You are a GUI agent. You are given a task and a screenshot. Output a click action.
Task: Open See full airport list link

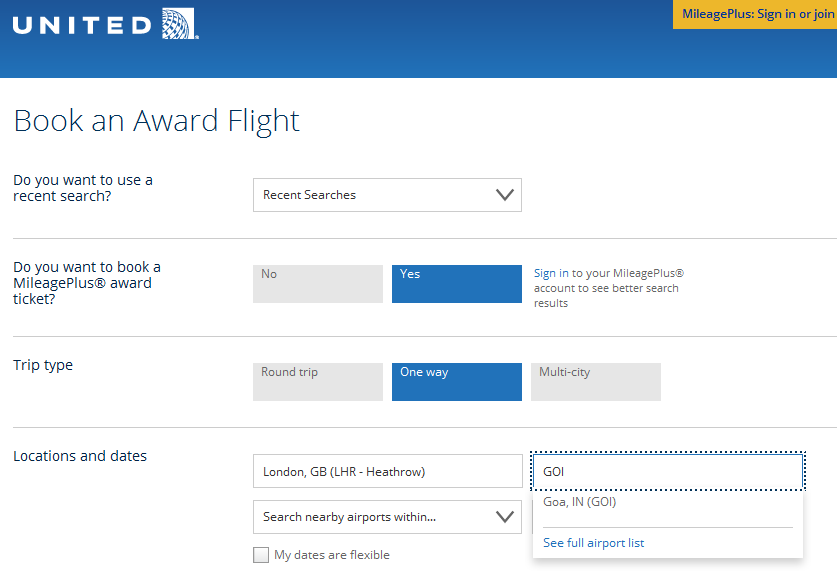pos(593,543)
